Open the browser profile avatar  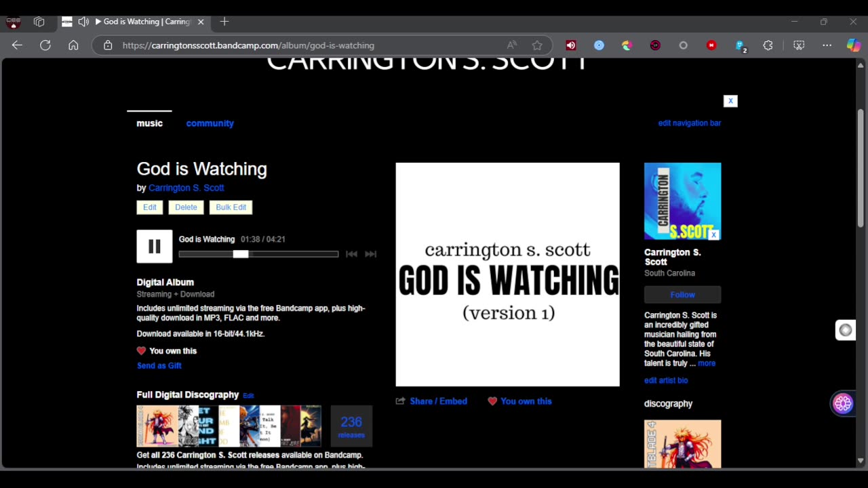(x=13, y=22)
